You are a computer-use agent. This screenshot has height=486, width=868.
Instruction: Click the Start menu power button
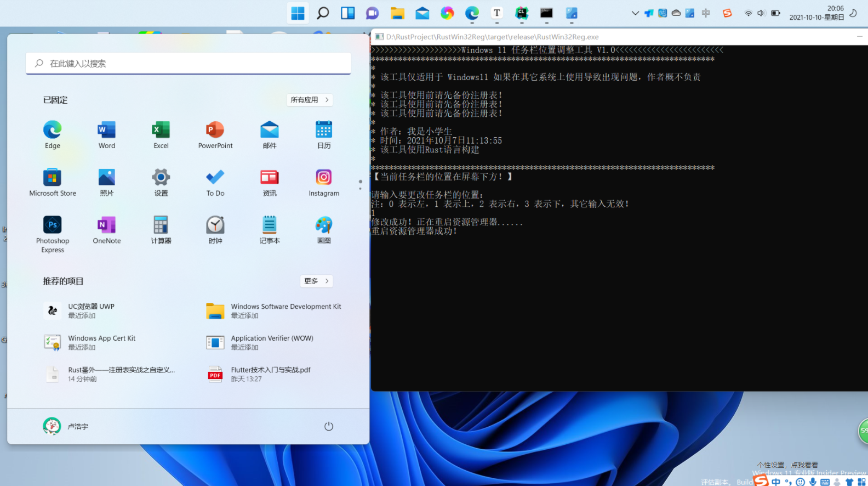(x=329, y=426)
